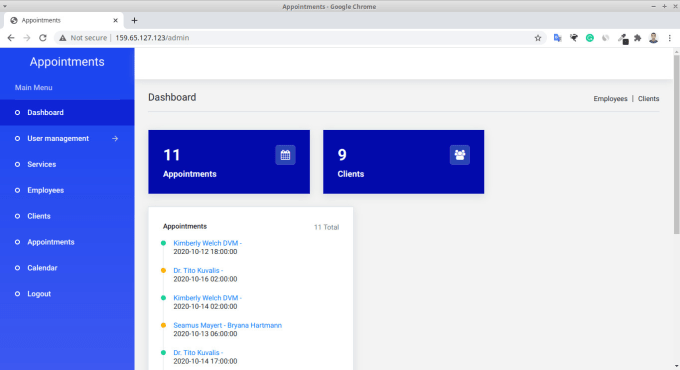
Task: Close the Appointments browser tab
Action: 115,20
